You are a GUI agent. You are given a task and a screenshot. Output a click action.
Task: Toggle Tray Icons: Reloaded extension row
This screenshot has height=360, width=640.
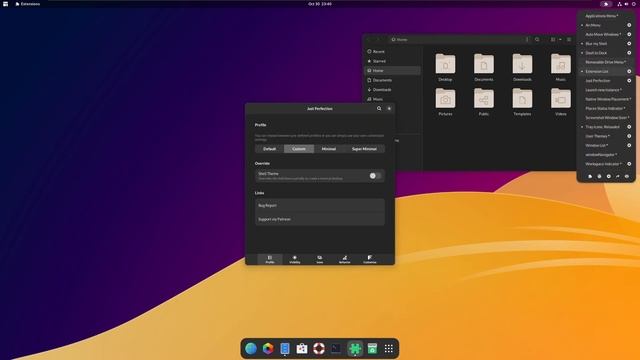coord(606,127)
